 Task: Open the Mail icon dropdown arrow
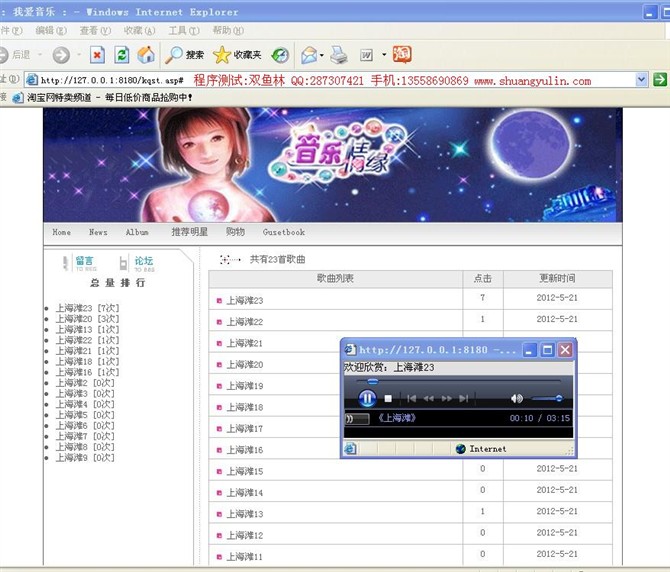[x=322, y=55]
